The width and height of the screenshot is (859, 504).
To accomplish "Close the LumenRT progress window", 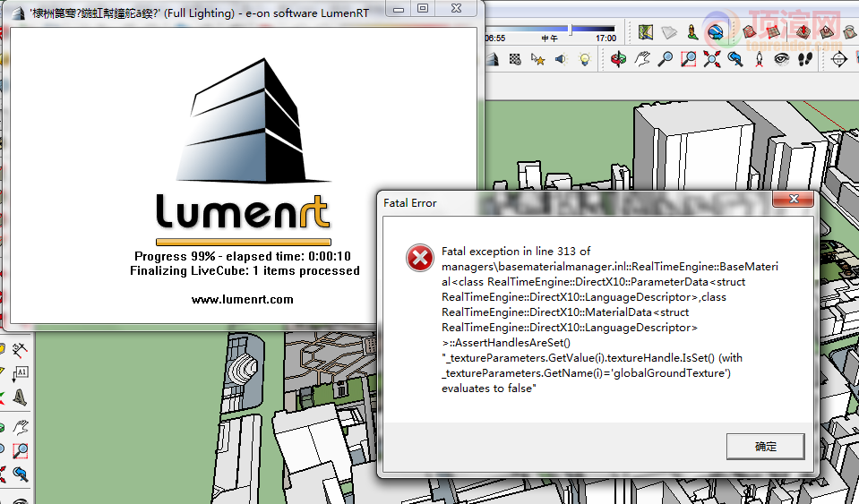I will tap(456, 9).
